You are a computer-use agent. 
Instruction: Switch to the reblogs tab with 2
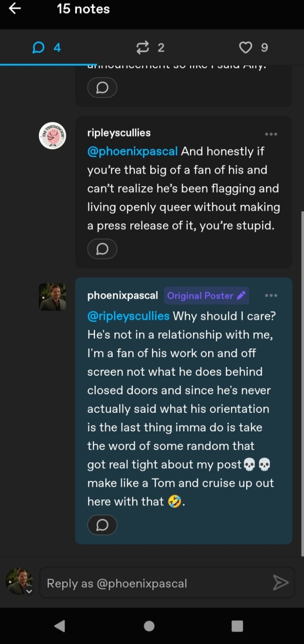[x=150, y=48]
